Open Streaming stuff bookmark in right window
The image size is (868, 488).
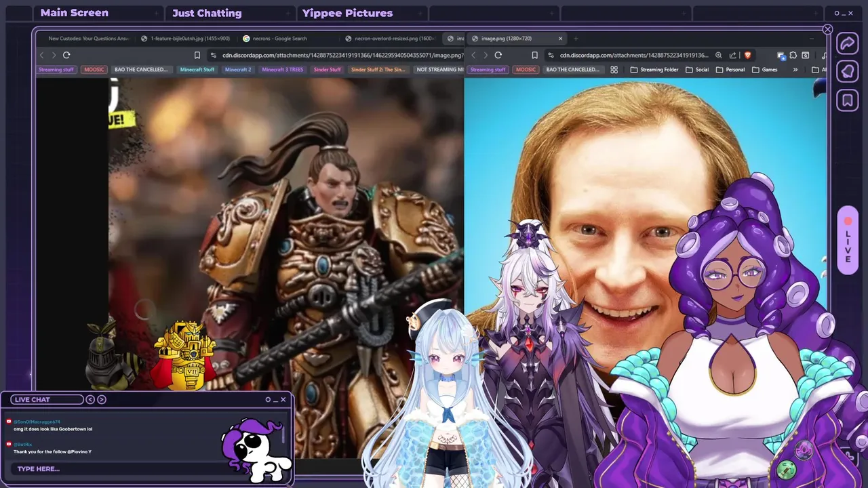tap(488, 70)
